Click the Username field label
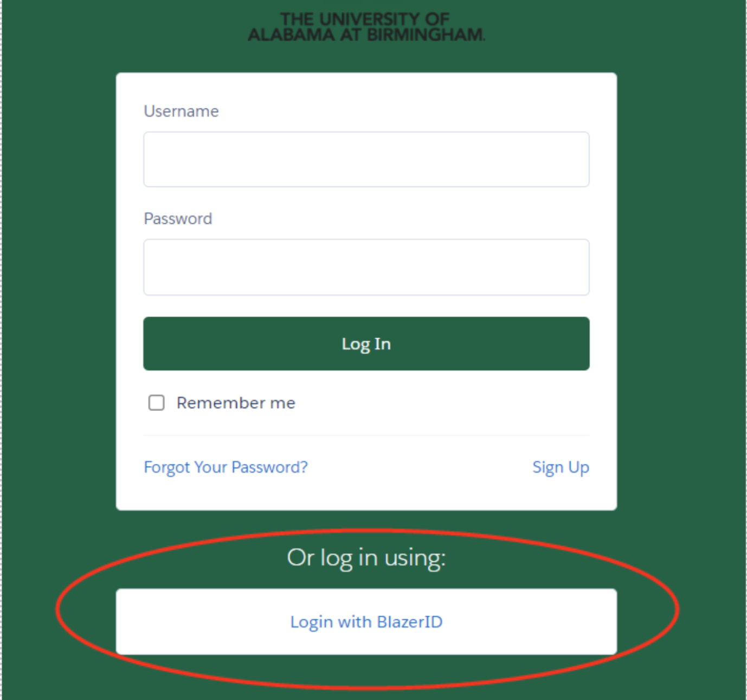 (181, 111)
